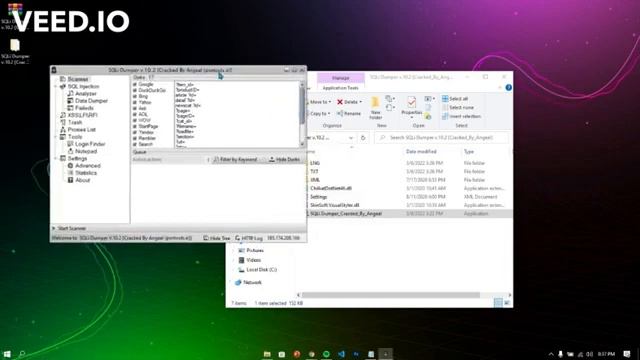
Task: Open the Delete dropdown arrow
Action: tap(361, 102)
